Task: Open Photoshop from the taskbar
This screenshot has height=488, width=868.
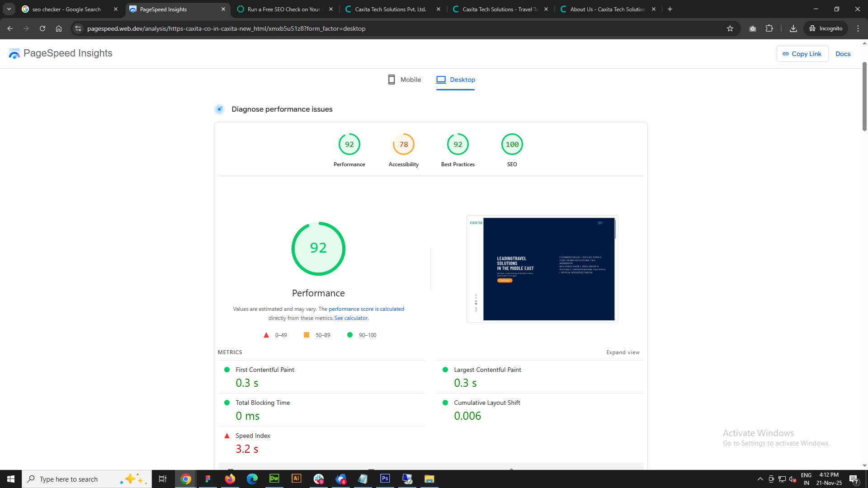Action: (x=385, y=479)
